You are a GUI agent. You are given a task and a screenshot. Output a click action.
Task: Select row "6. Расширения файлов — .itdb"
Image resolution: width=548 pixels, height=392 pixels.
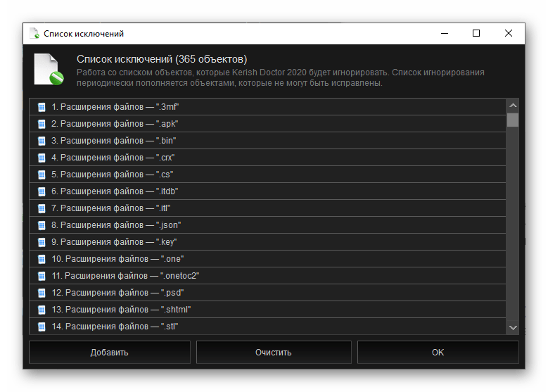pyautogui.click(x=268, y=191)
